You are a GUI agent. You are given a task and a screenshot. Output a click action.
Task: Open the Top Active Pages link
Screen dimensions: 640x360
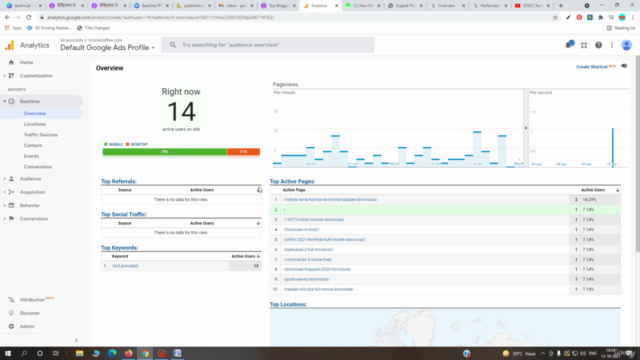point(292,181)
